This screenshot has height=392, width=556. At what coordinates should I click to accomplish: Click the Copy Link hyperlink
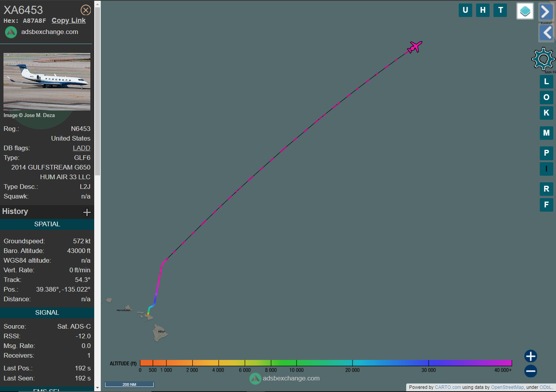pos(69,20)
